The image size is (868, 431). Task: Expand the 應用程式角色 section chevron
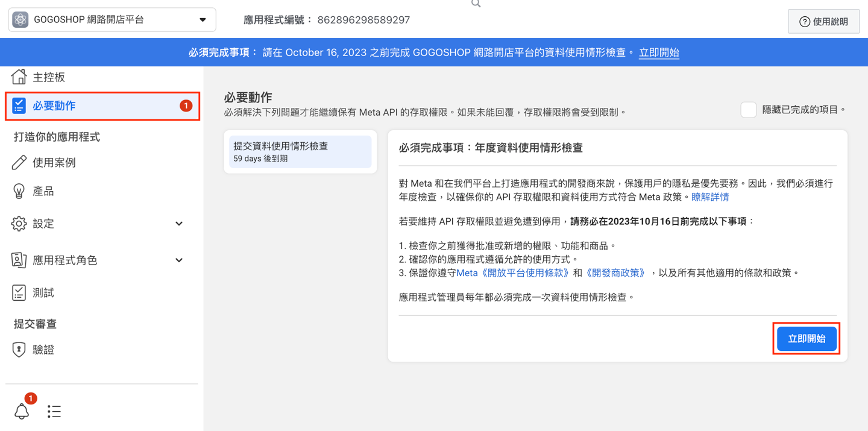click(179, 260)
